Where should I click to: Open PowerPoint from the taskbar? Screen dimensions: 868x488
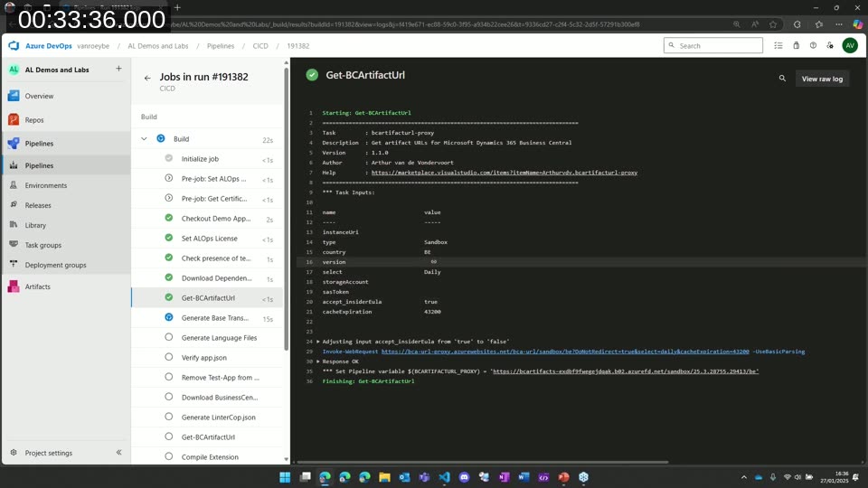point(563,477)
